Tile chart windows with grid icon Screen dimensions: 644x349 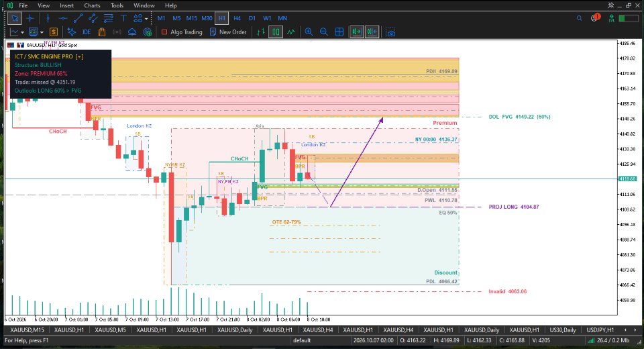[x=339, y=32]
